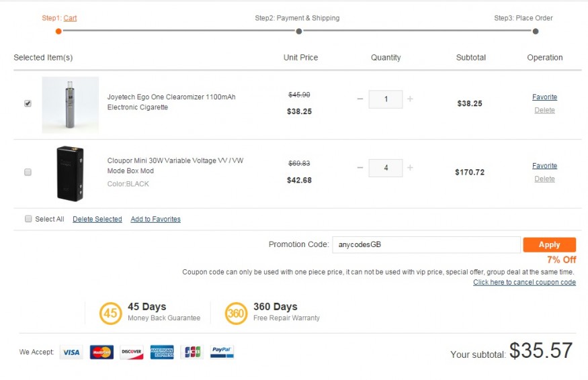The image size is (588, 380).
Task: Click the $35.57 total subtotal amount
Action: pyautogui.click(x=541, y=350)
